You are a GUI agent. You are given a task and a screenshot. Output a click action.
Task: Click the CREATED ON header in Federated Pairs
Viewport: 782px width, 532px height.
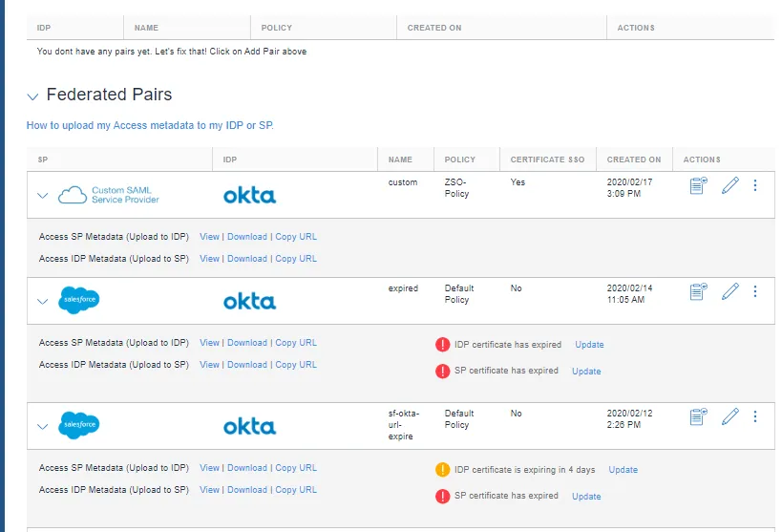(633, 160)
